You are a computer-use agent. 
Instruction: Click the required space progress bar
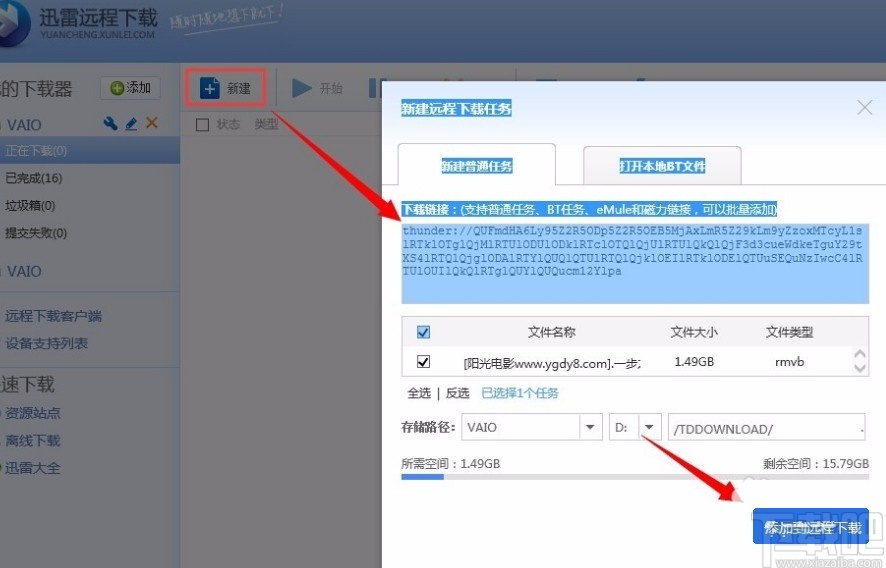tap(635, 477)
